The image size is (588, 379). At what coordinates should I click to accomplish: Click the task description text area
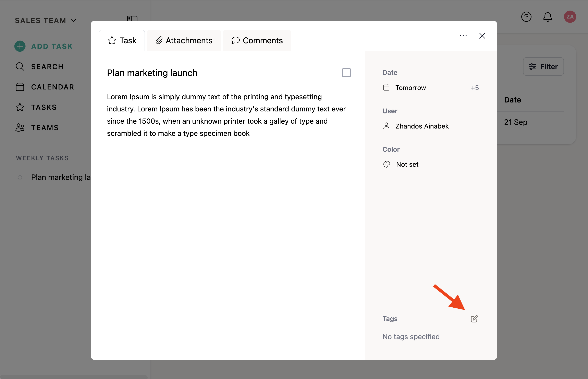tap(226, 115)
